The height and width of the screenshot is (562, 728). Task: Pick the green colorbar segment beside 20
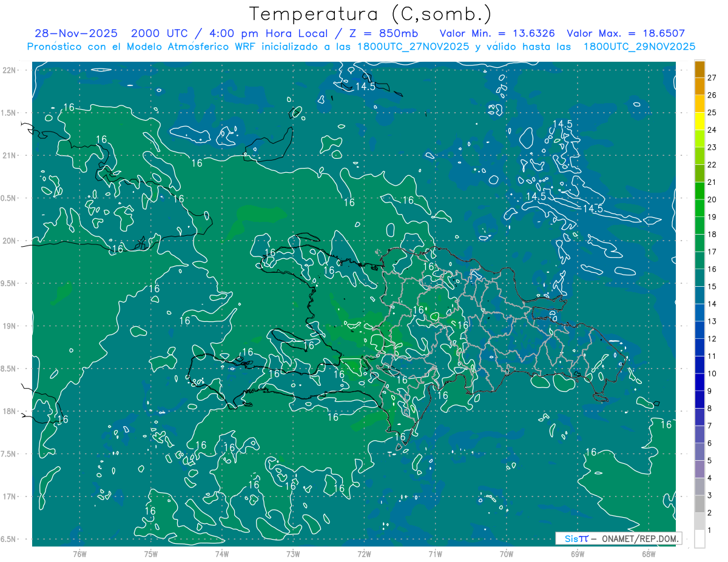[699, 191]
